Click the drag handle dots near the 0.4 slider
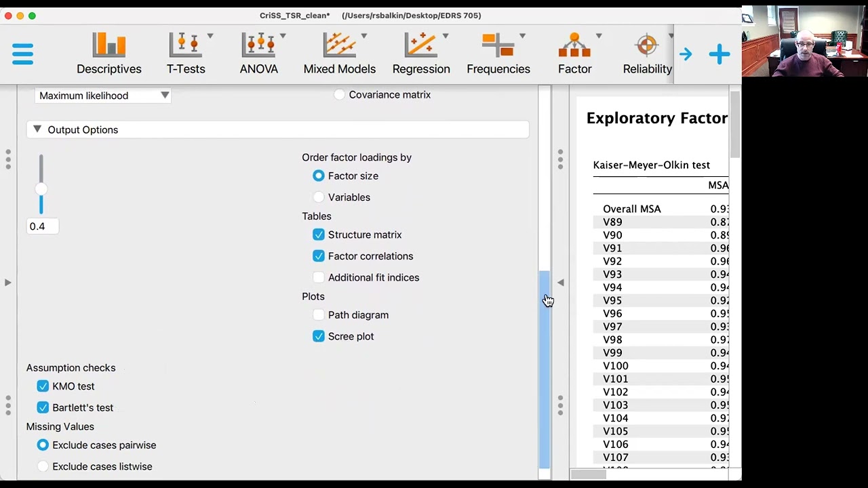This screenshot has width=868, height=488. [x=8, y=159]
